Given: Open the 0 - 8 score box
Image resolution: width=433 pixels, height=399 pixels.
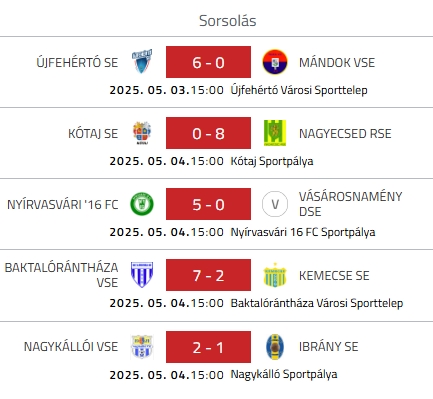Looking at the screenshot, I should click(208, 133).
